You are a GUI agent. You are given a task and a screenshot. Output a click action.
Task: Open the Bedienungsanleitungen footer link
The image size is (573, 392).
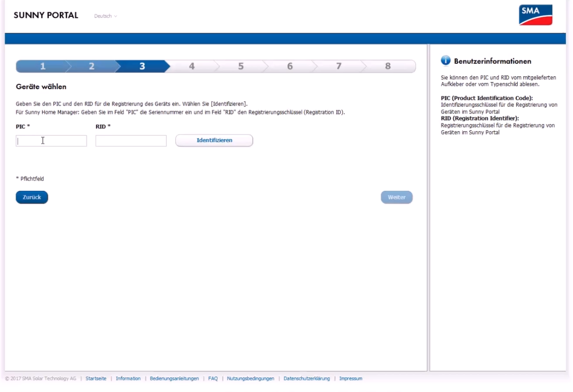coord(174,378)
